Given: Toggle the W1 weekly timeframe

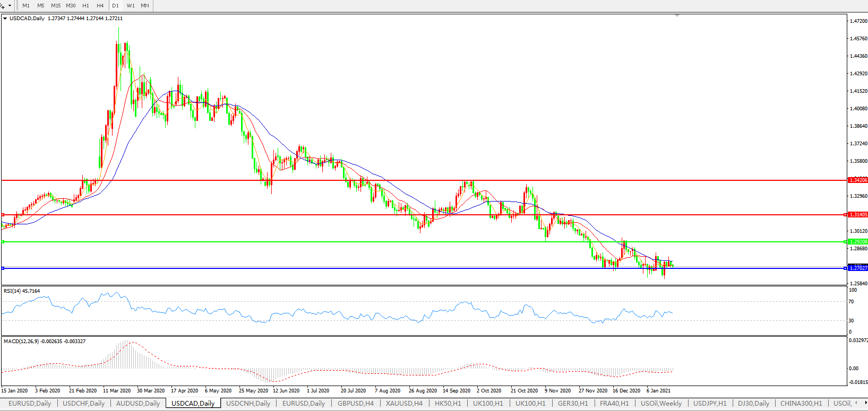Looking at the screenshot, I should (131, 6).
